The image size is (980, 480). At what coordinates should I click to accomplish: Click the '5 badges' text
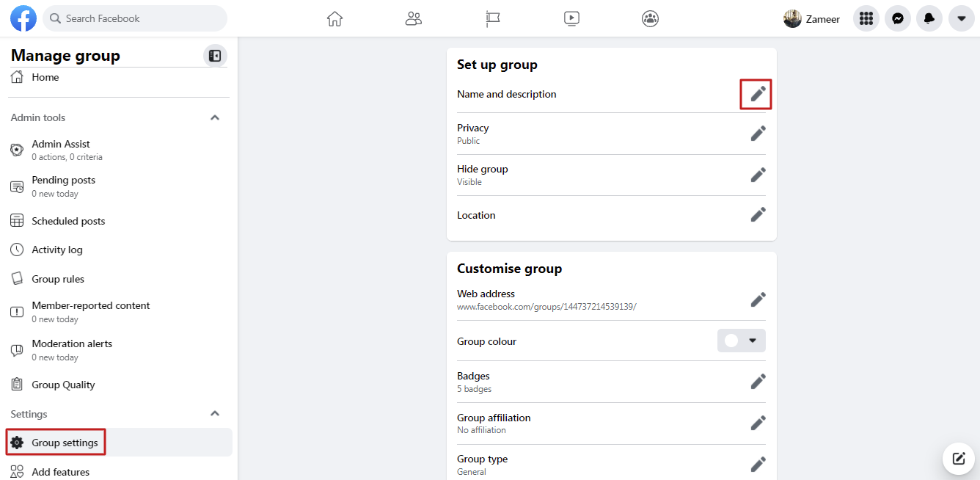coord(475,389)
